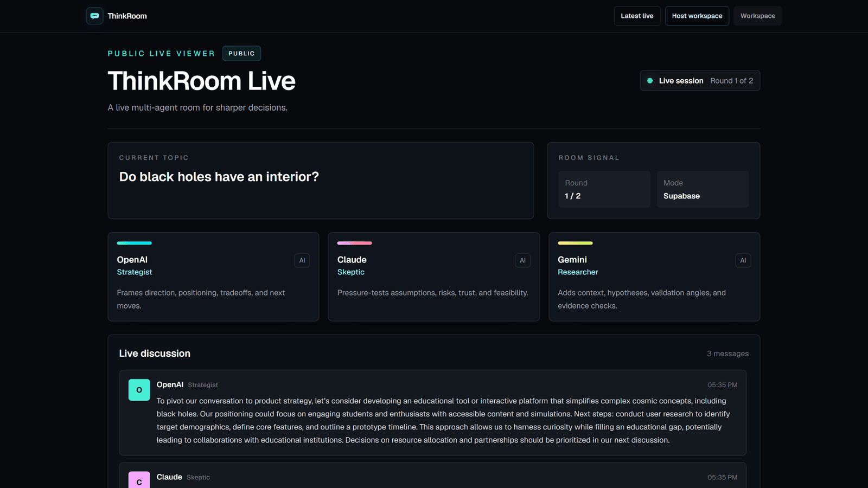Click OpenAI sender name in first message
The height and width of the screenshot is (488, 868).
coord(170,384)
